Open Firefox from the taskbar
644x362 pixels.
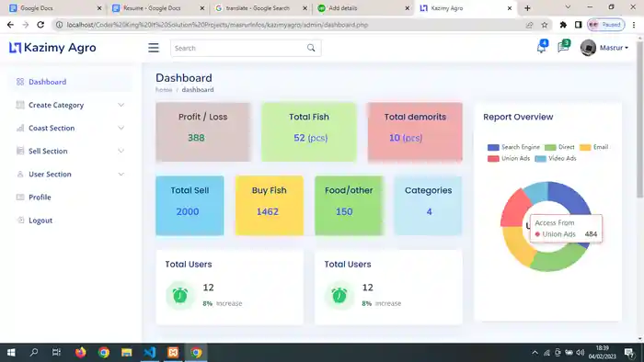click(x=81, y=352)
